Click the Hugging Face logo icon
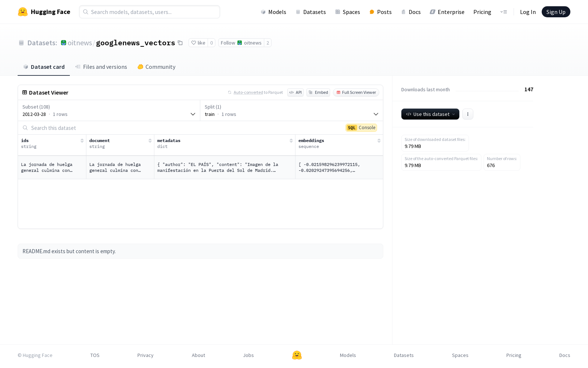The height and width of the screenshot is (368, 588). (23, 12)
